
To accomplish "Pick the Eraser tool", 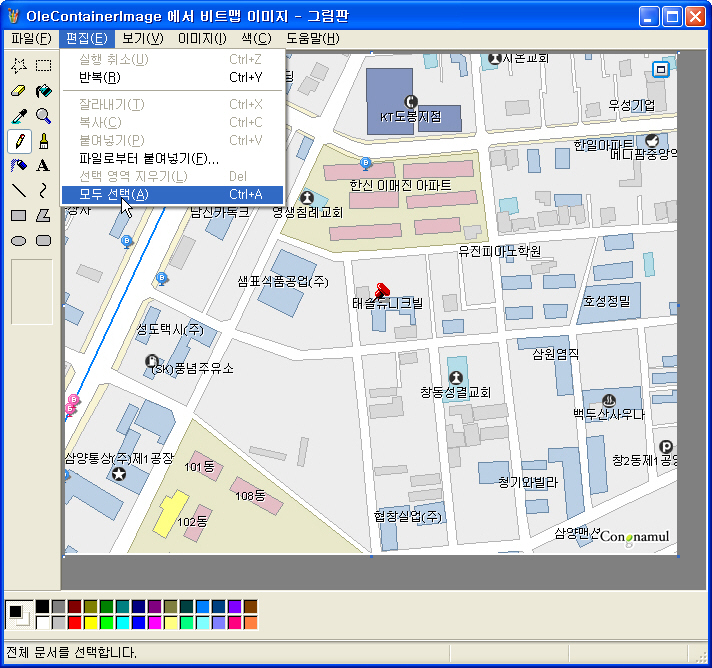I will click(x=19, y=91).
